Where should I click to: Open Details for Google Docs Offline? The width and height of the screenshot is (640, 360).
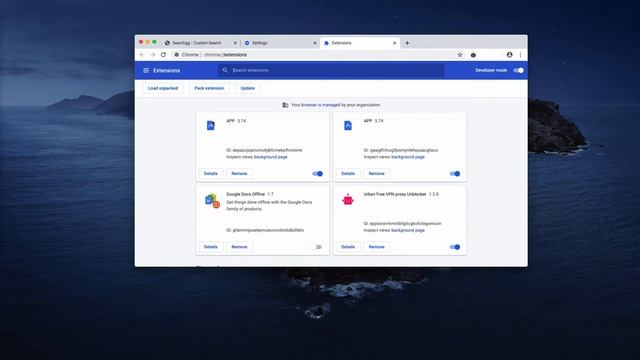tap(211, 247)
